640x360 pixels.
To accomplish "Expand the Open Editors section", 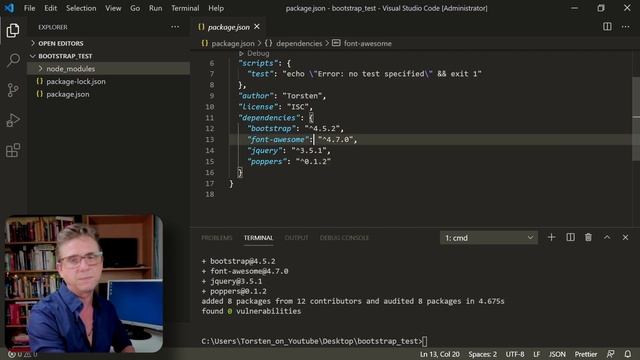I will [60, 43].
